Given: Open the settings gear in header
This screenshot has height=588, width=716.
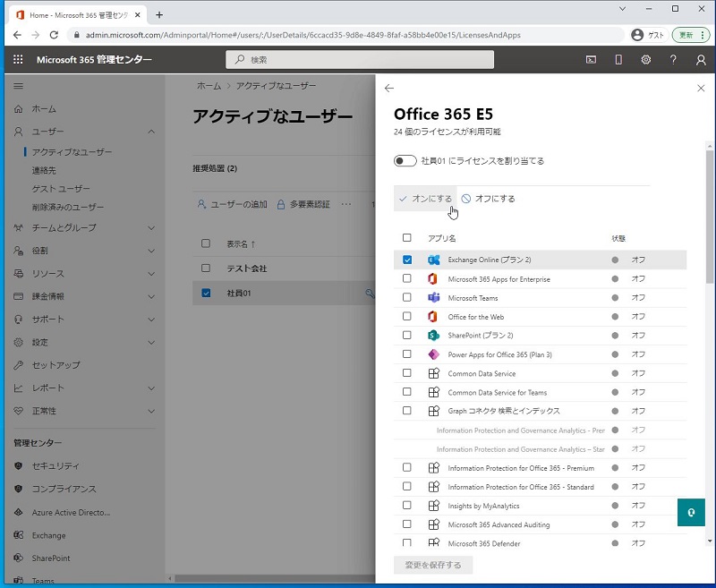Looking at the screenshot, I should (x=645, y=59).
